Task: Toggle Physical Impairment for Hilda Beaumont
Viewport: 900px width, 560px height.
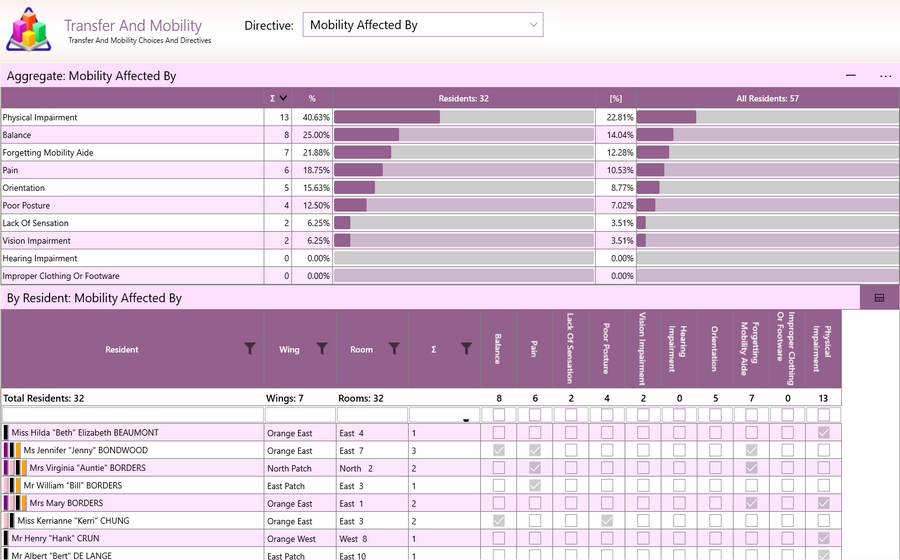Action: pyautogui.click(x=824, y=433)
